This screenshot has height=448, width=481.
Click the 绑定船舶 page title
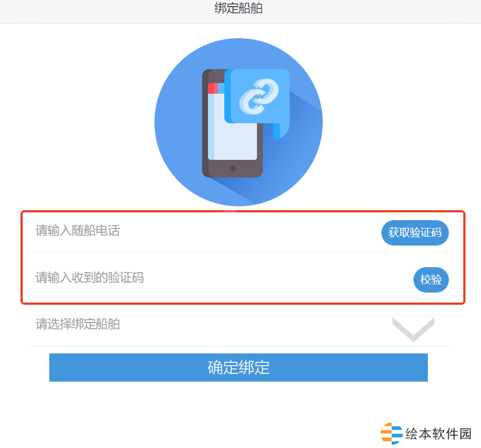[x=239, y=8]
